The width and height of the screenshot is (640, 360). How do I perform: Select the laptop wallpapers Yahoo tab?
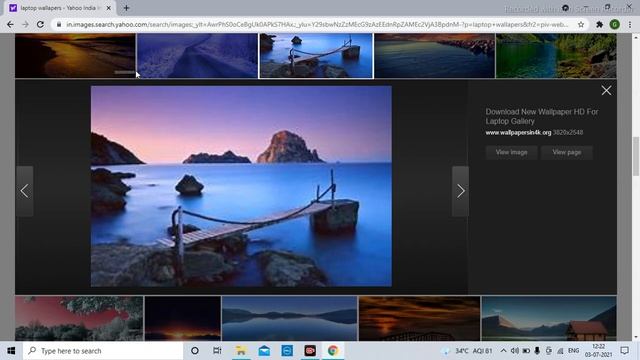(60, 8)
